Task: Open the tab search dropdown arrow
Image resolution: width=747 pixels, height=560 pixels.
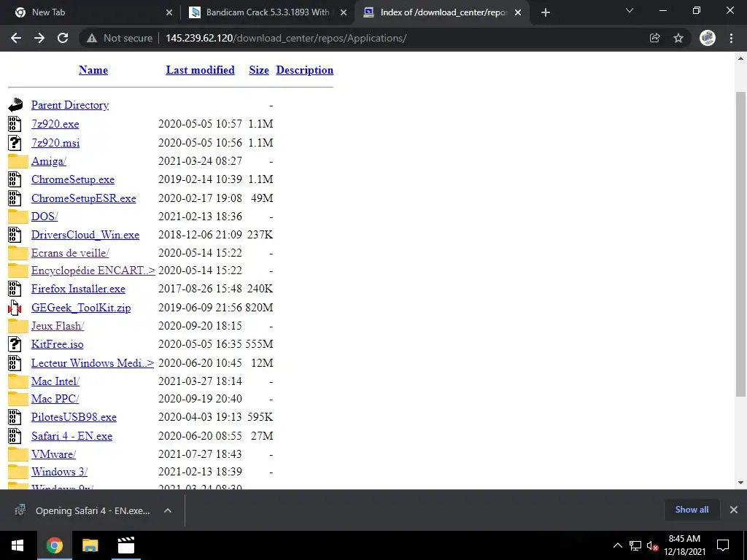Action: tap(630, 10)
